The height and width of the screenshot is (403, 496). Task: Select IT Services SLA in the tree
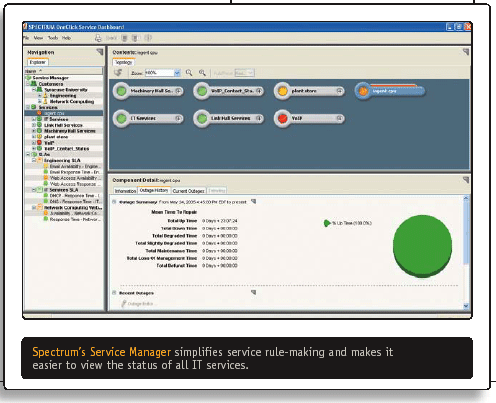coord(61,190)
